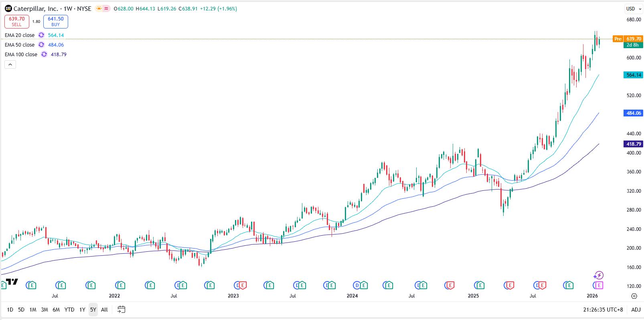Image resolution: width=644 pixels, height=320 pixels.
Task: Click the Caterpillar CAT logo icon
Action: (8, 8)
